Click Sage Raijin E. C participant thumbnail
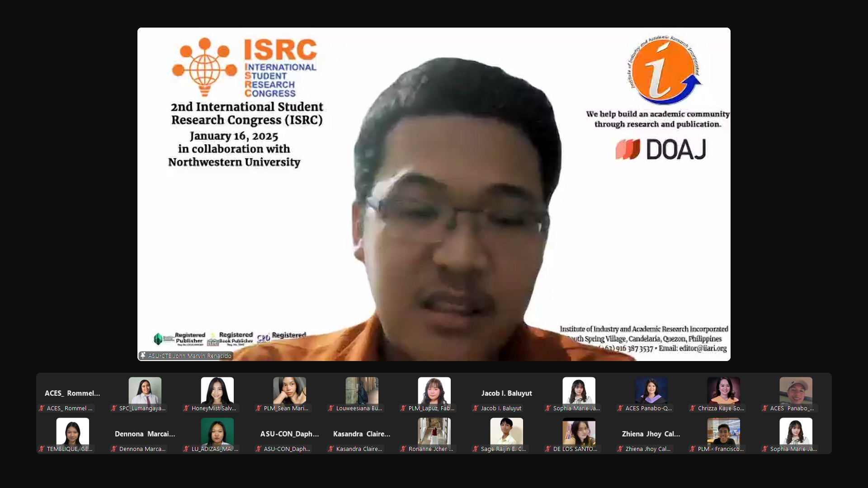This screenshot has width=868, height=488. 506,431
